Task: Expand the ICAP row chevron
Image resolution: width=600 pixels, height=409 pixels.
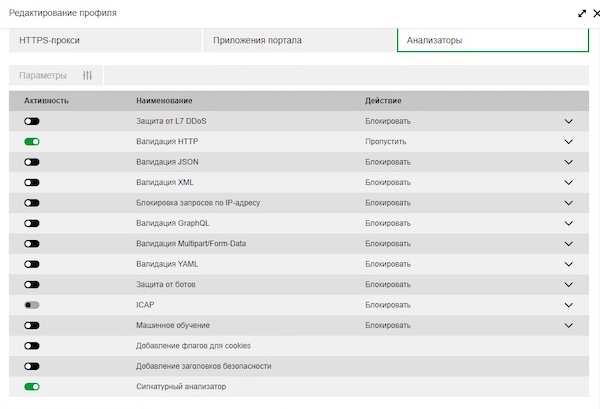Action: pyautogui.click(x=569, y=305)
